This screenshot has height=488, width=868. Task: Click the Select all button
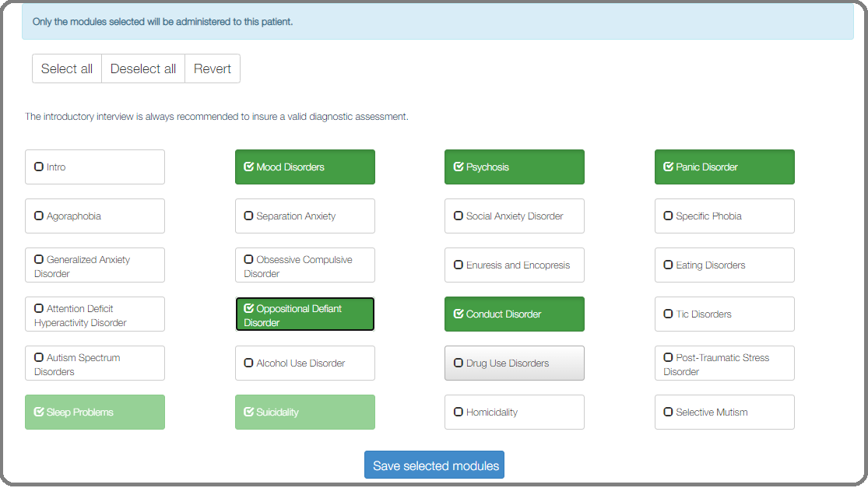(66, 68)
